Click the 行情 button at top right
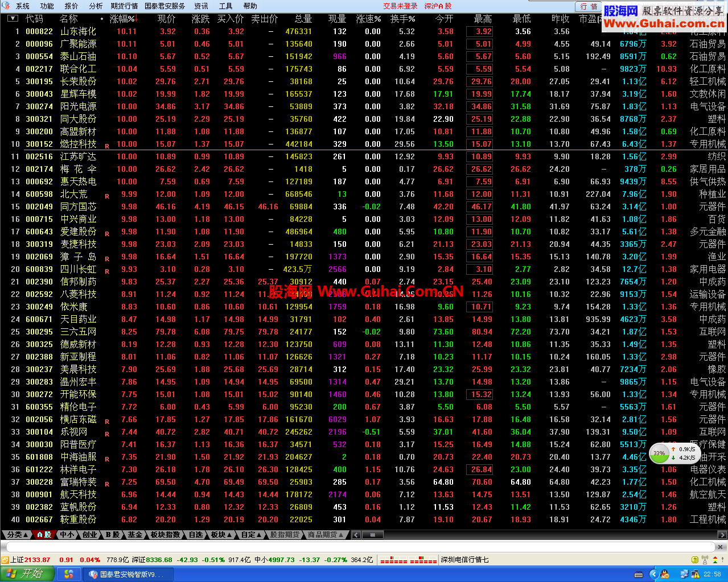 589,6
